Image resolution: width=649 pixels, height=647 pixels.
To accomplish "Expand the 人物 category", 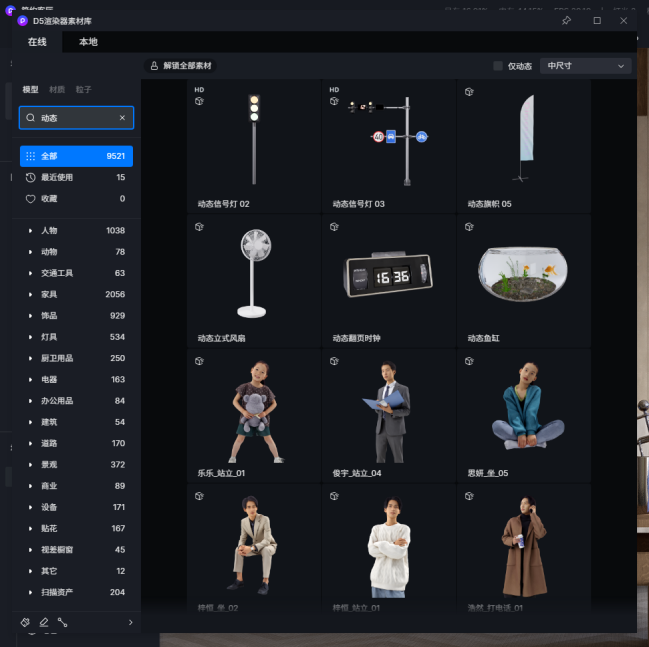I will point(30,231).
